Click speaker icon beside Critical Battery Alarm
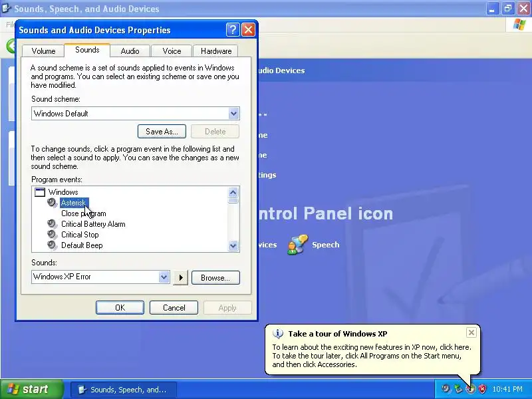Image resolution: width=532 pixels, height=399 pixels. click(x=52, y=224)
